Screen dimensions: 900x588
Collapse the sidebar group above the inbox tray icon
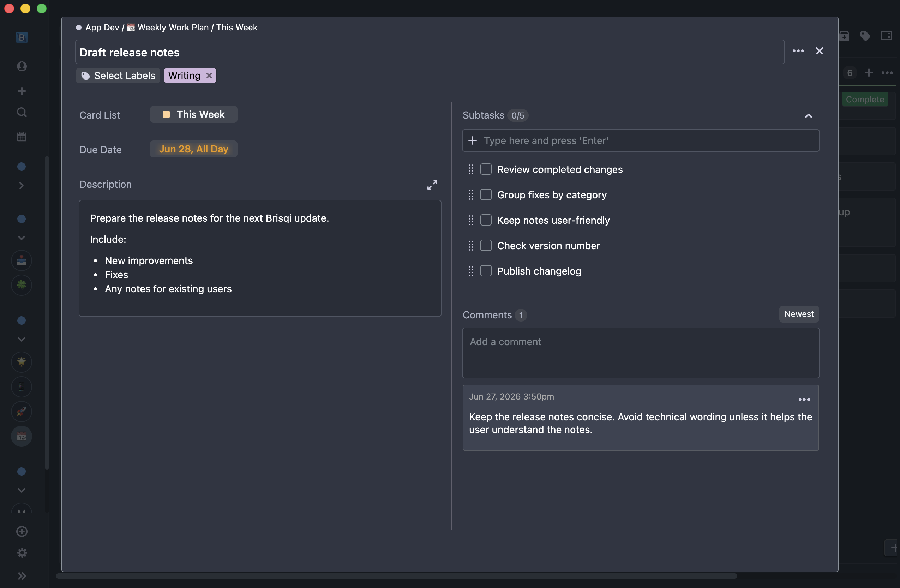(22, 238)
